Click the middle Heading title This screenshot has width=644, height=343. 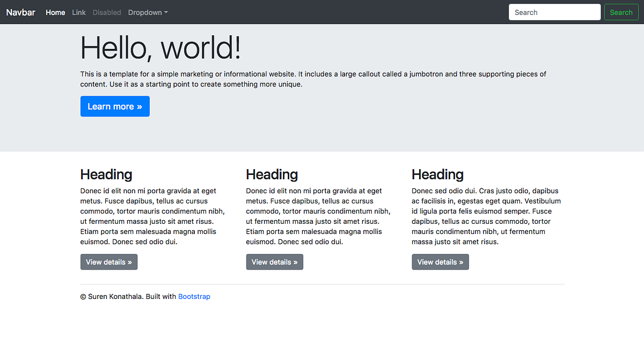click(x=272, y=174)
